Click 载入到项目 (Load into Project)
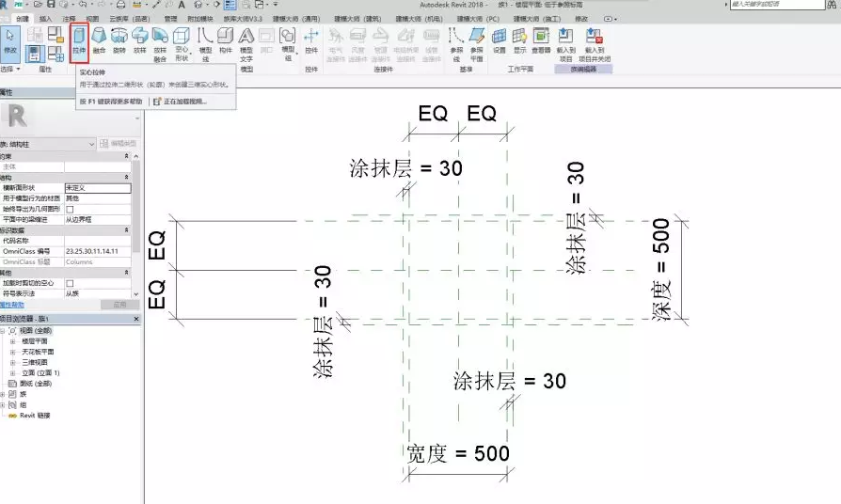Screen dimensions: 841x504 coord(566,44)
